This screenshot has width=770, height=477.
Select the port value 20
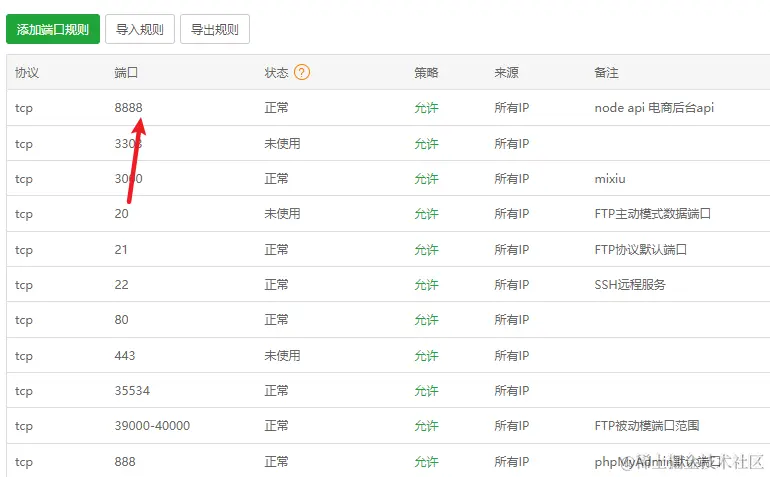(x=121, y=214)
